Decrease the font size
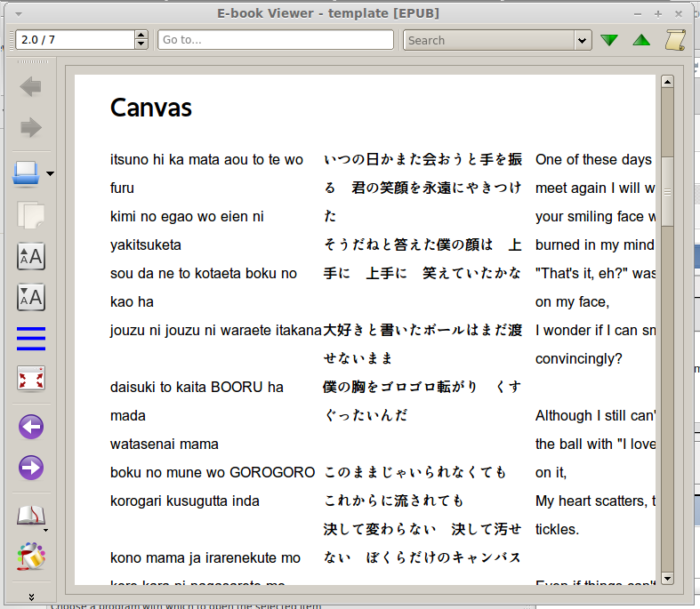This screenshot has height=609, width=700. (x=31, y=297)
